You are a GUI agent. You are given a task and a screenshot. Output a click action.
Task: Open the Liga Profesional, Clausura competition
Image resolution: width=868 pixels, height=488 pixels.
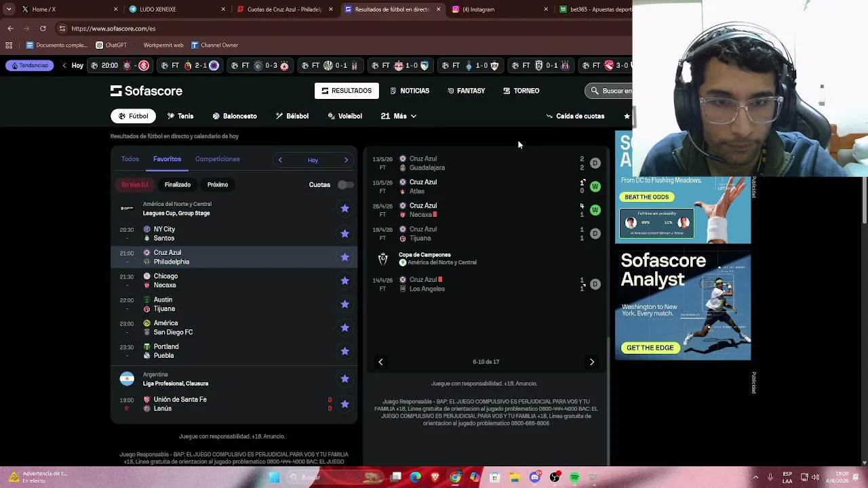click(176, 384)
